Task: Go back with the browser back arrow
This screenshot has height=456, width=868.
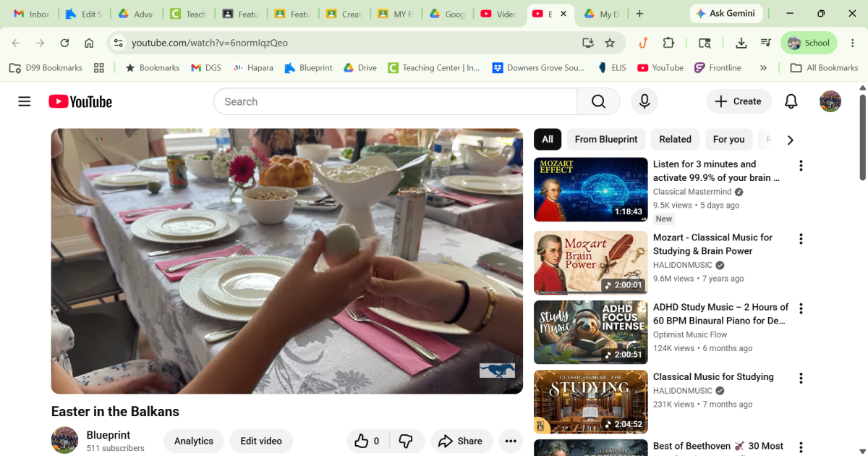Action: pos(16,43)
